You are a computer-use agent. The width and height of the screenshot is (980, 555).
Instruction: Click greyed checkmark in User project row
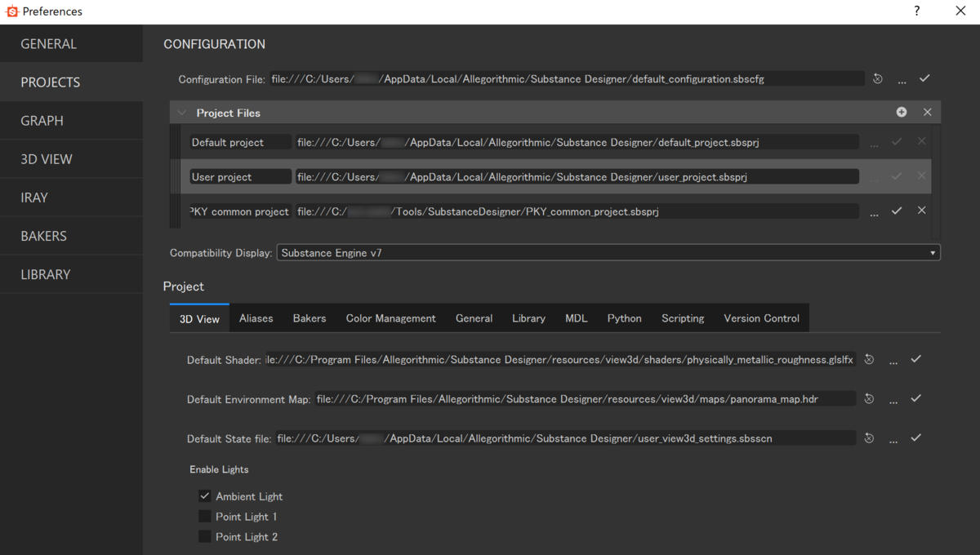(897, 176)
